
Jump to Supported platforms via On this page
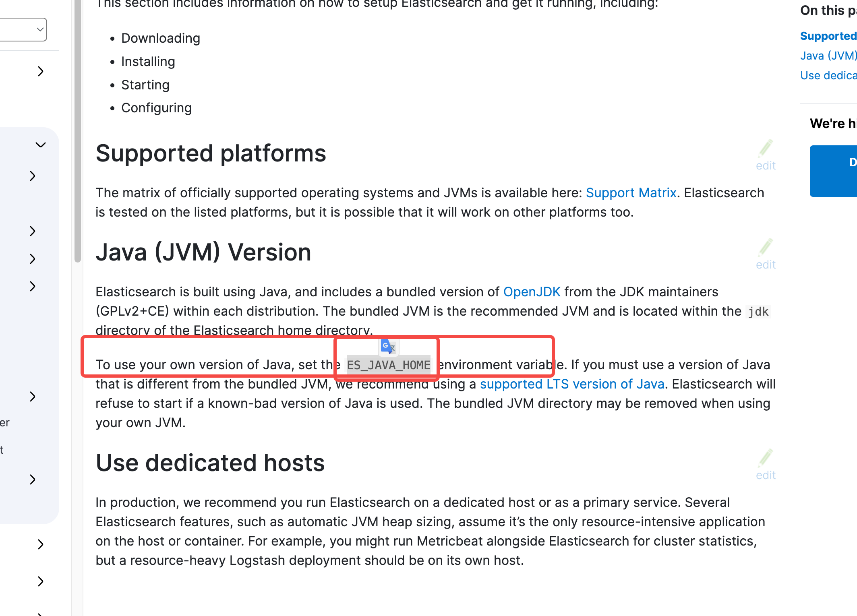pos(828,36)
